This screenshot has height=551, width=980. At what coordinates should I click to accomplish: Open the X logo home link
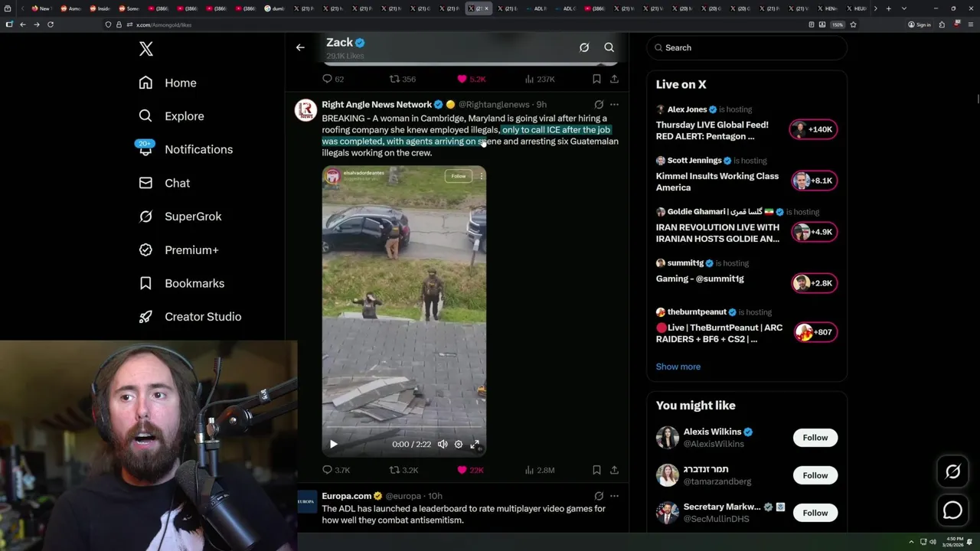click(146, 50)
